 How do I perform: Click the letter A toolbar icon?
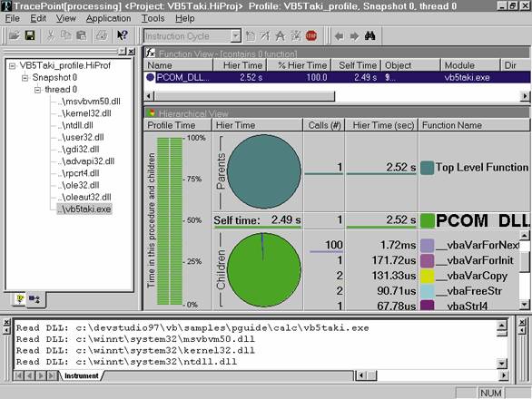(x=281, y=36)
